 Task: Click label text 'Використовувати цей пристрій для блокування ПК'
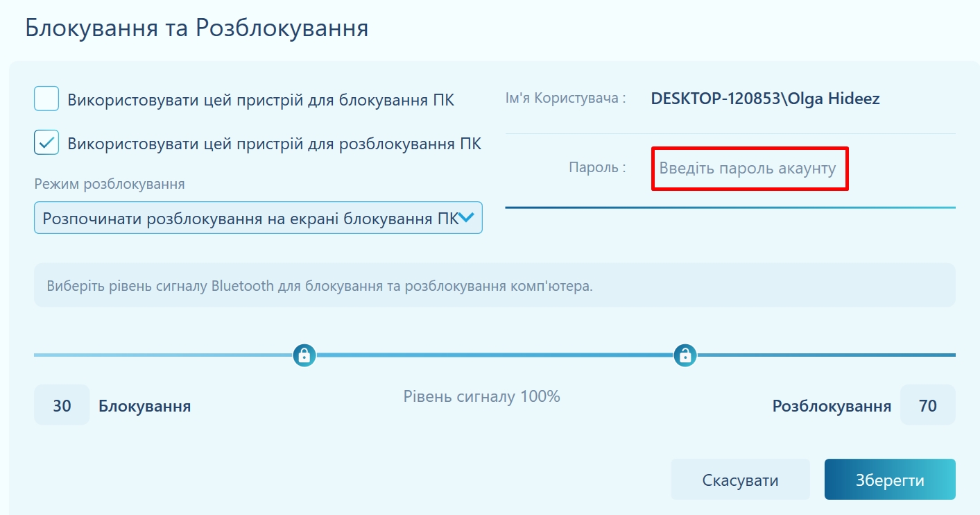(261, 100)
